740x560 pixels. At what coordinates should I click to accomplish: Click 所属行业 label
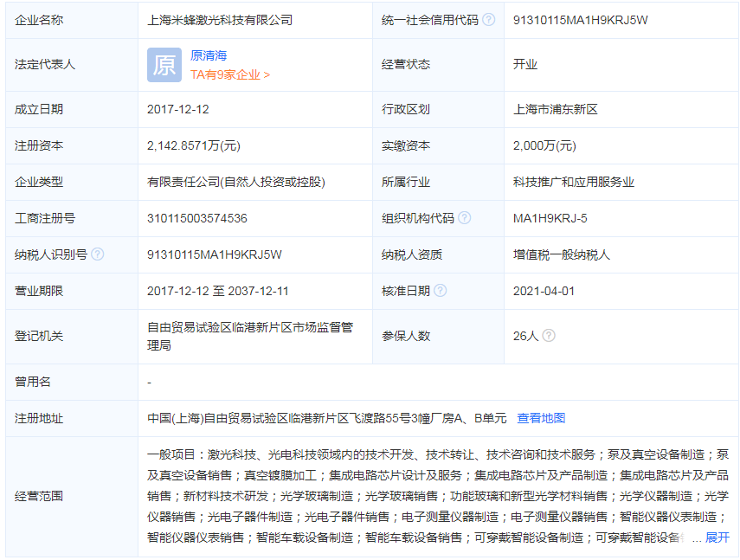click(406, 182)
